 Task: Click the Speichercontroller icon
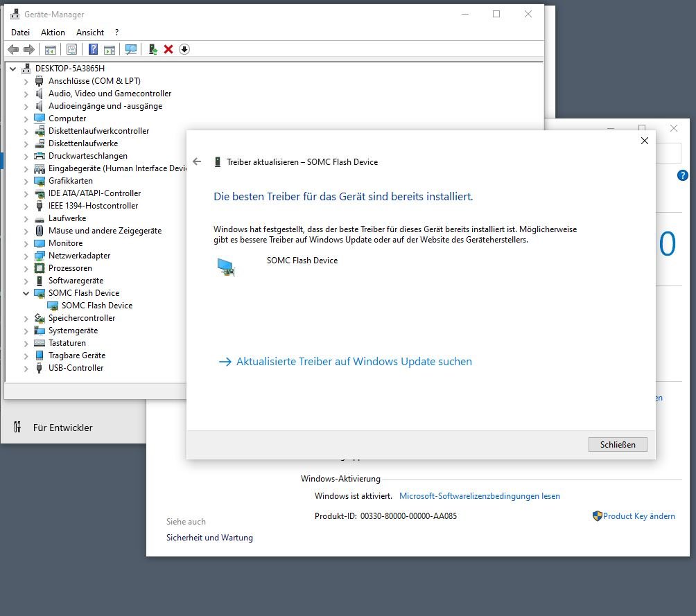coord(40,318)
